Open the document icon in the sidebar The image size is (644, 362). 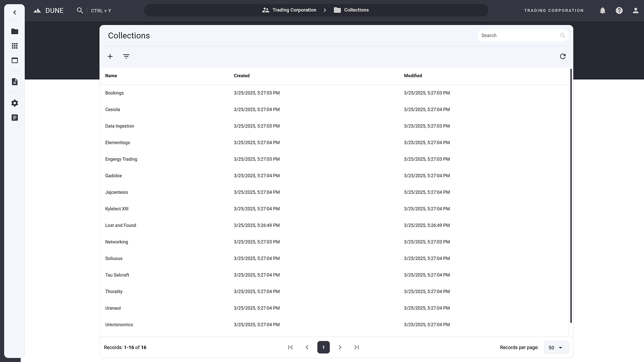point(14,81)
